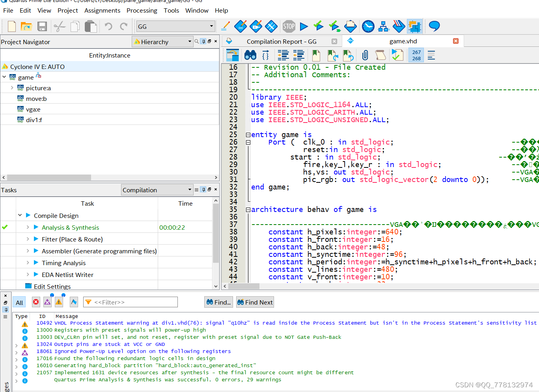
Task: Insert file using the paperclip icon
Action: 365,55
